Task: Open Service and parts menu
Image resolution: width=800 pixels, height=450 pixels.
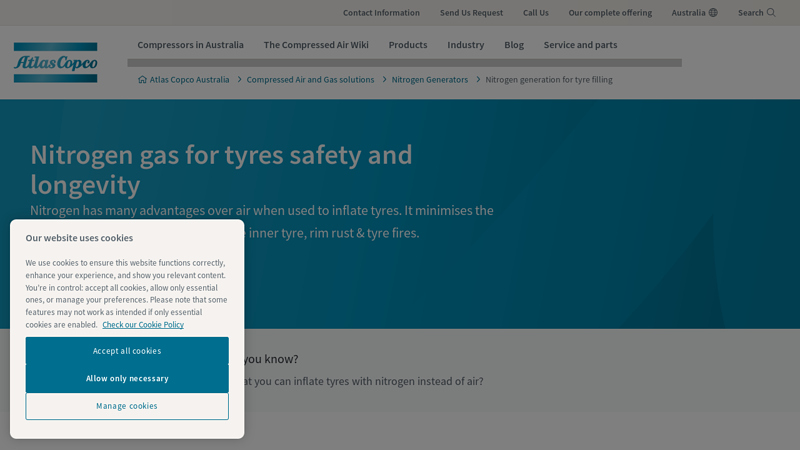Action: [581, 45]
